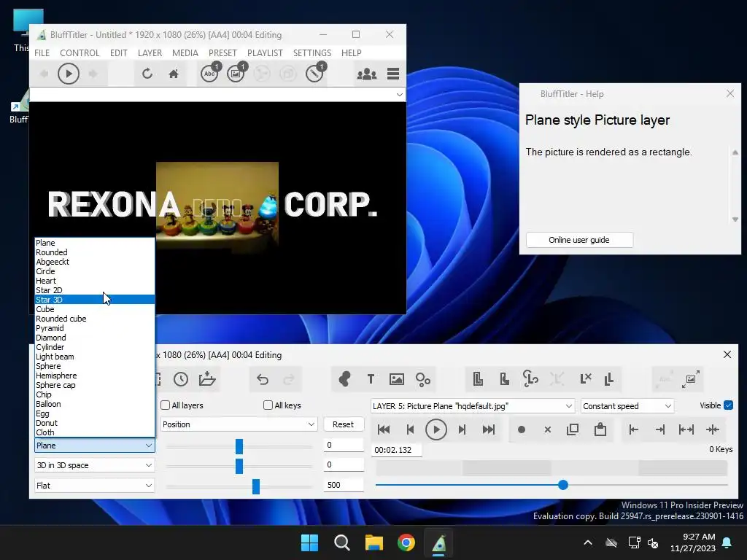The image size is (747, 560).
Task: Adjust the first position slider
Action: [x=239, y=446]
